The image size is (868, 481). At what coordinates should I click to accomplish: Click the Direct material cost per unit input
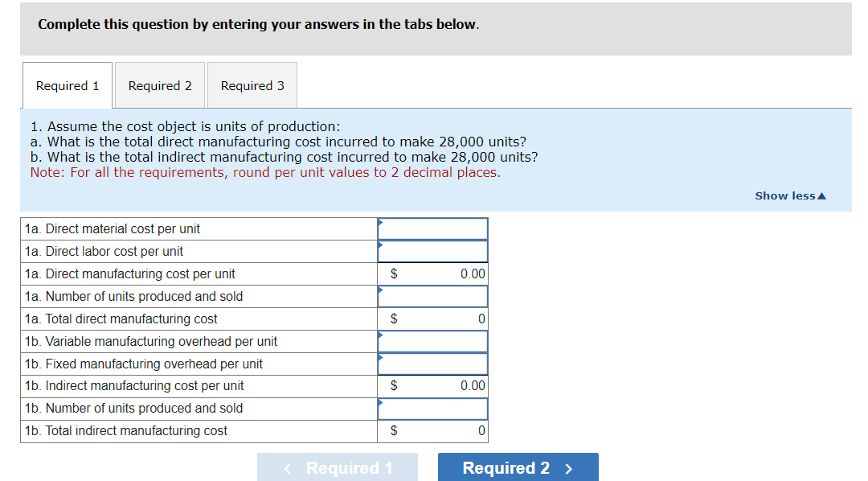click(432, 228)
